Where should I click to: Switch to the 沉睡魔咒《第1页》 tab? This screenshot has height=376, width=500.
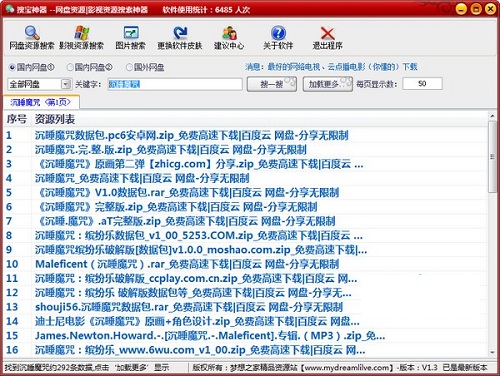tap(41, 102)
